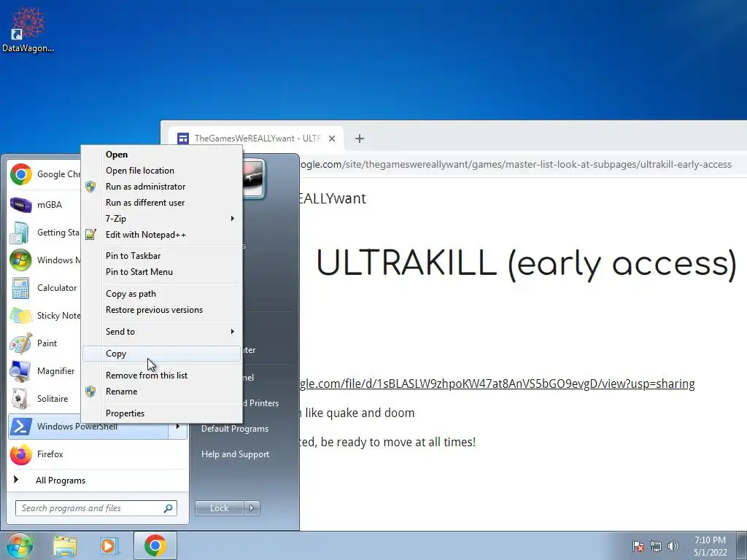This screenshot has height=560, width=747.
Task: Open Windows Media Player from the taskbar
Action: 109,545
